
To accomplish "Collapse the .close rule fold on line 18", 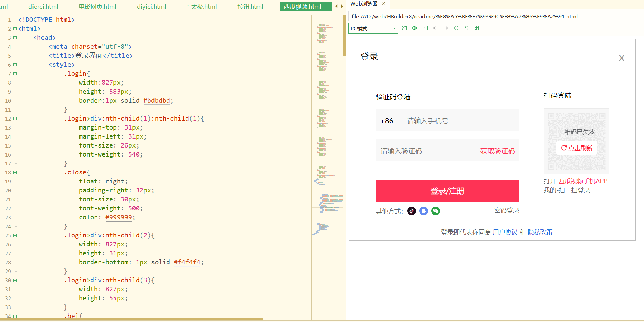I will click(x=15, y=172).
